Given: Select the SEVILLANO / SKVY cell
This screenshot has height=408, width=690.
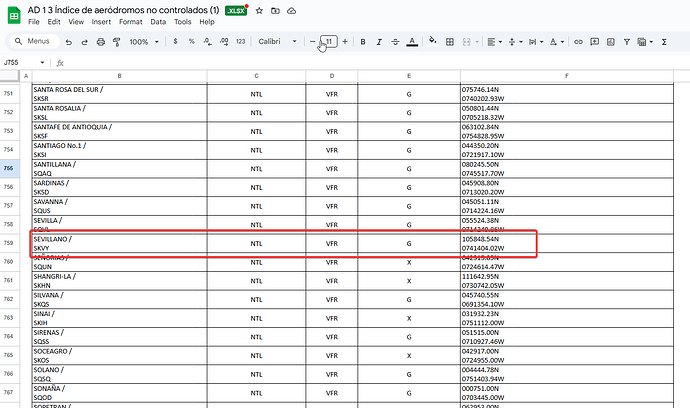Looking at the screenshot, I should click(119, 243).
